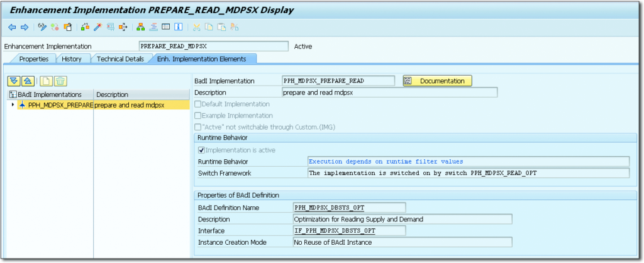Open Other Object icon in toolbar
644x263 pixels.
click(68, 27)
